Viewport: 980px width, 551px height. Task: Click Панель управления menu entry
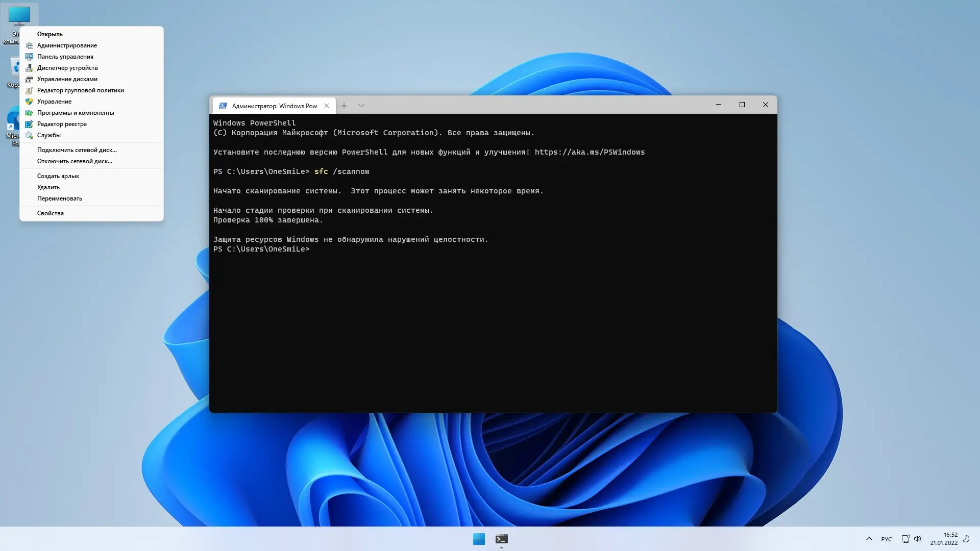pyautogui.click(x=65, y=57)
